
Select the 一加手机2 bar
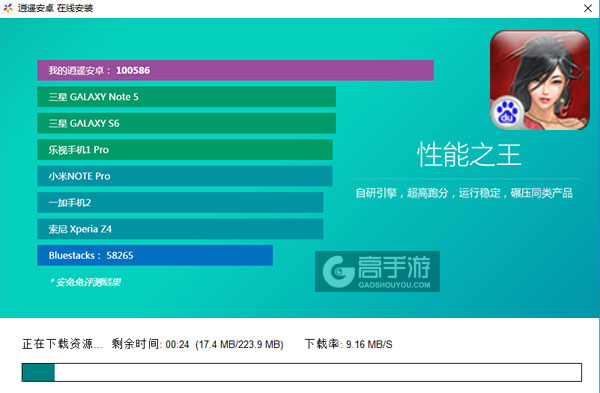(x=180, y=202)
